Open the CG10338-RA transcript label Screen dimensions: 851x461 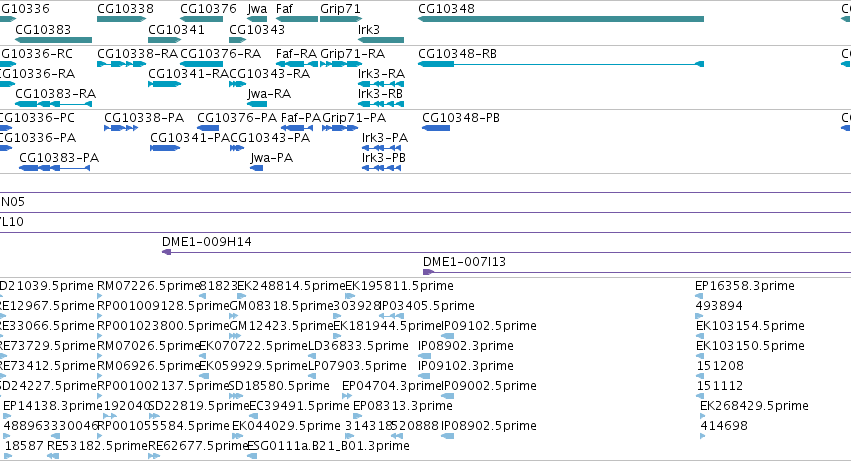click(x=137, y=54)
